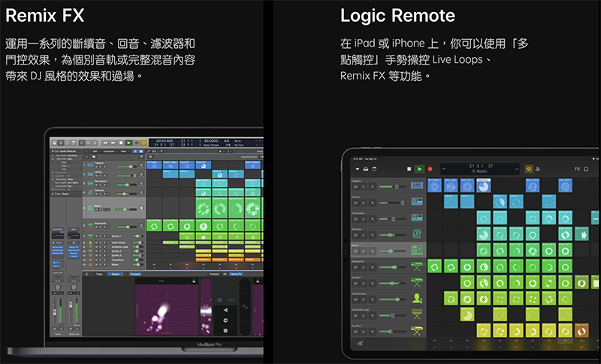
Task: Record-enable the Percussion track on iPad
Action: point(372,219)
